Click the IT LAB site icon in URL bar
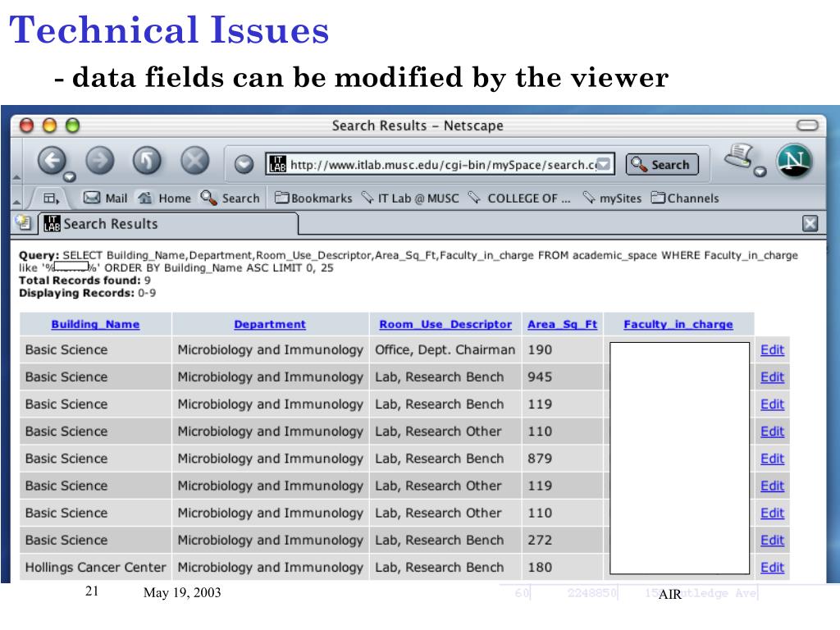Screen dimensions: 840x630 [277, 164]
